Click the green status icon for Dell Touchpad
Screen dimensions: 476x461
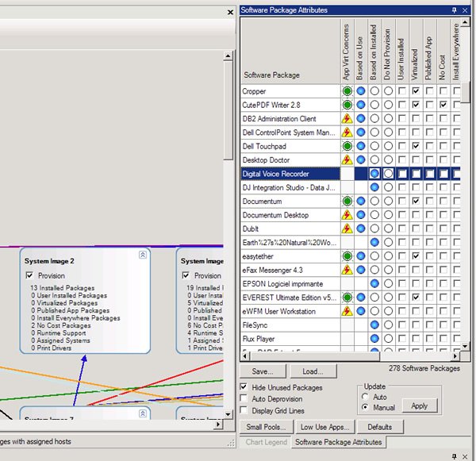(347, 146)
